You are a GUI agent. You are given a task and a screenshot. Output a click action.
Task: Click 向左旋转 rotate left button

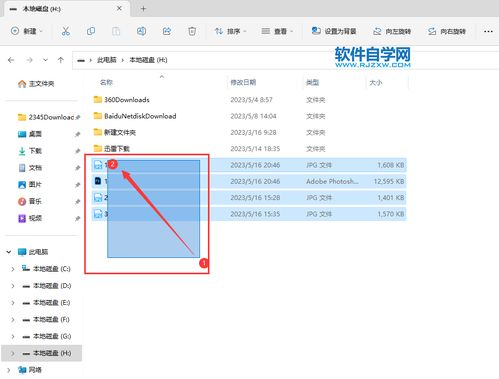coord(392,31)
